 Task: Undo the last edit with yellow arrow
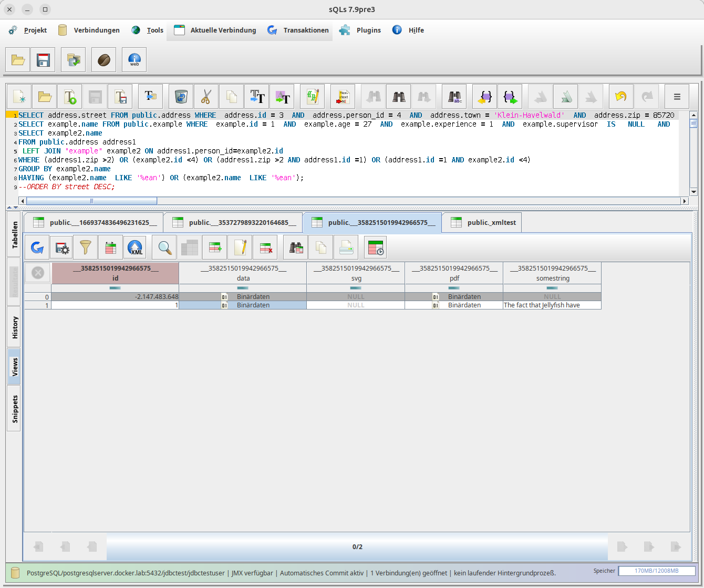click(622, 97)
